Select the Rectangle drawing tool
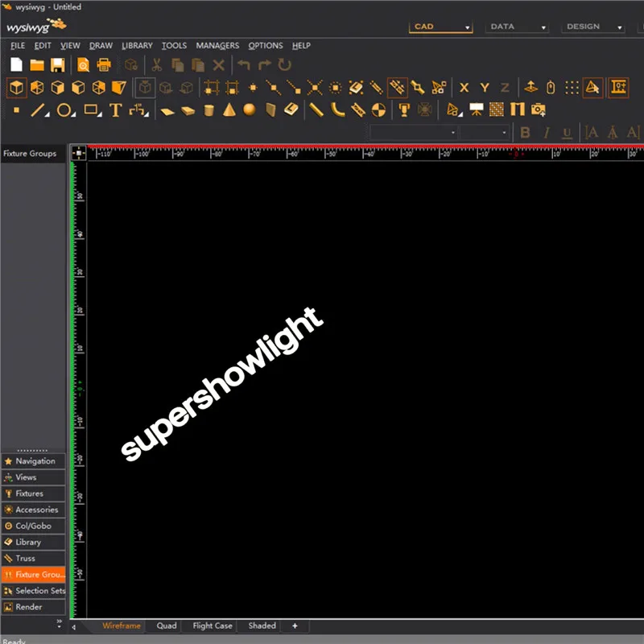 coord(91,109)
